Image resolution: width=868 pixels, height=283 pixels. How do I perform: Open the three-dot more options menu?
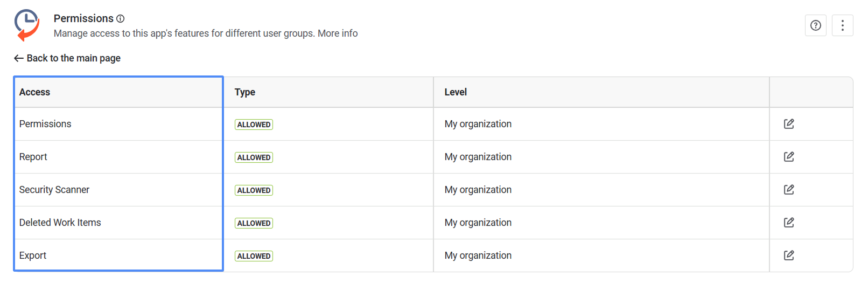(842, 25)
